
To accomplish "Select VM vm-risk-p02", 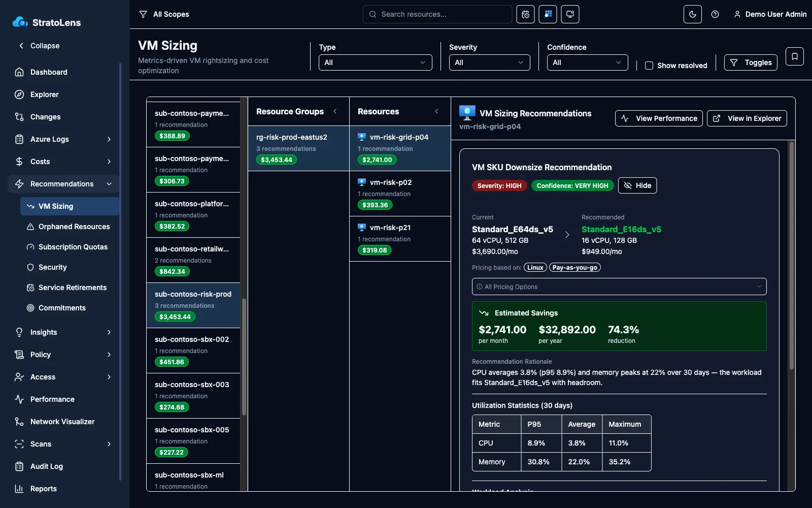I will (x=400, y=194).
